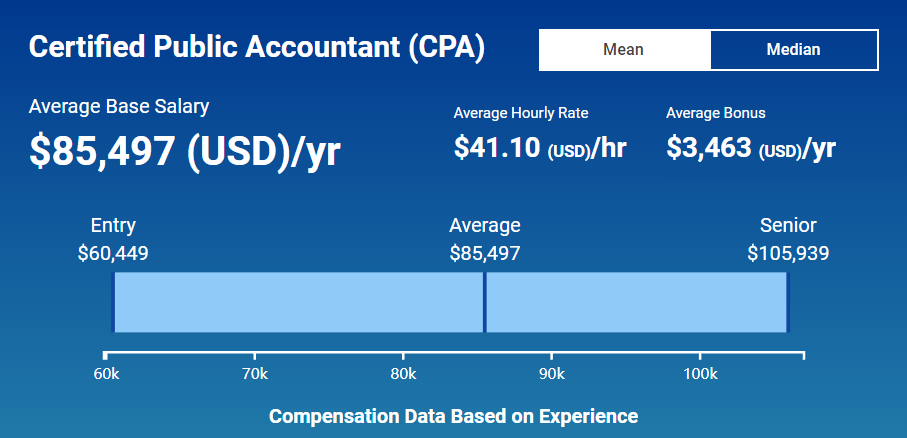Screen dimensions: 907x438
Task: Click the Senior level label
Action: tap(788, 225)
